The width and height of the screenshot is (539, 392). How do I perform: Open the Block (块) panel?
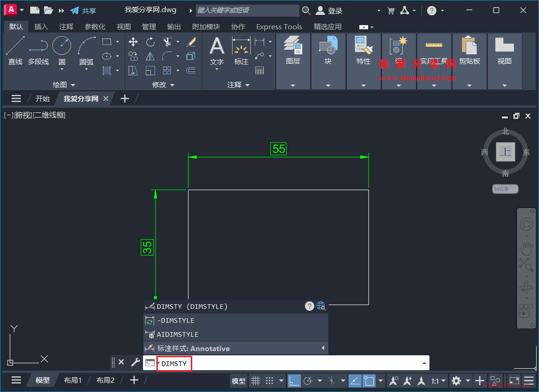328,61
